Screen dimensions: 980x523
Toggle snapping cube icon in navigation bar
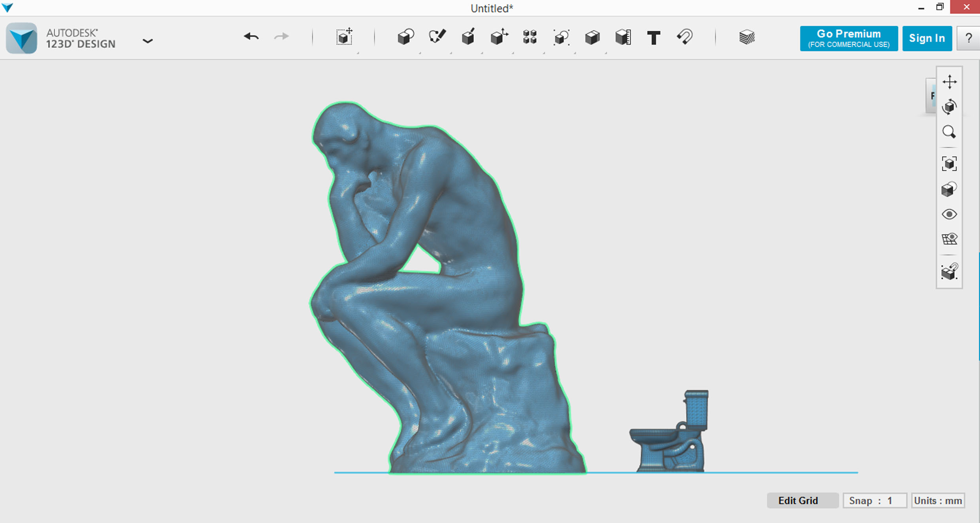949,272
